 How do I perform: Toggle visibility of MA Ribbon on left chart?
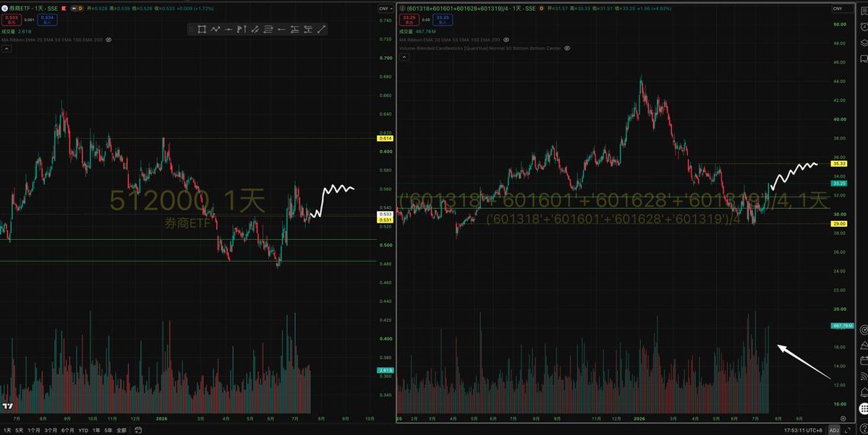[x=109, y=40]
